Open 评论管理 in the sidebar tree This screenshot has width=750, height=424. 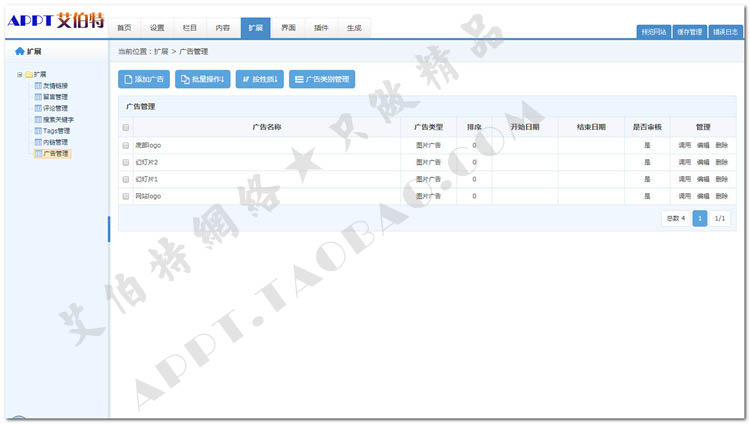(55, 108)
